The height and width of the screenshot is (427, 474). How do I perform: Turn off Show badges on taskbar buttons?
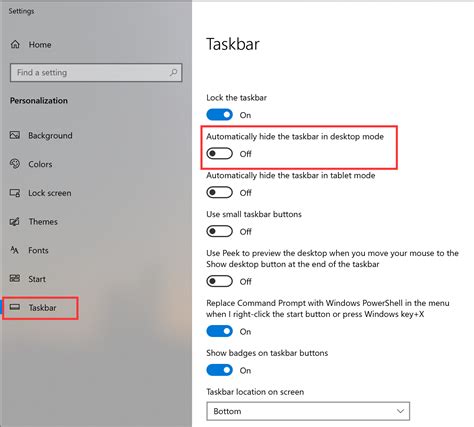click(x=219, y=370)
